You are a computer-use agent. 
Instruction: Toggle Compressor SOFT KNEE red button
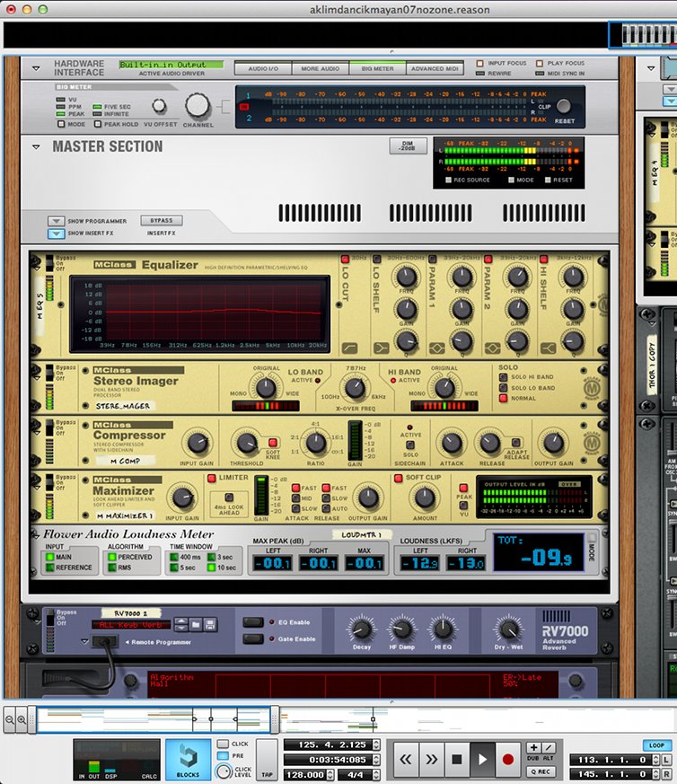pos(273,443)
